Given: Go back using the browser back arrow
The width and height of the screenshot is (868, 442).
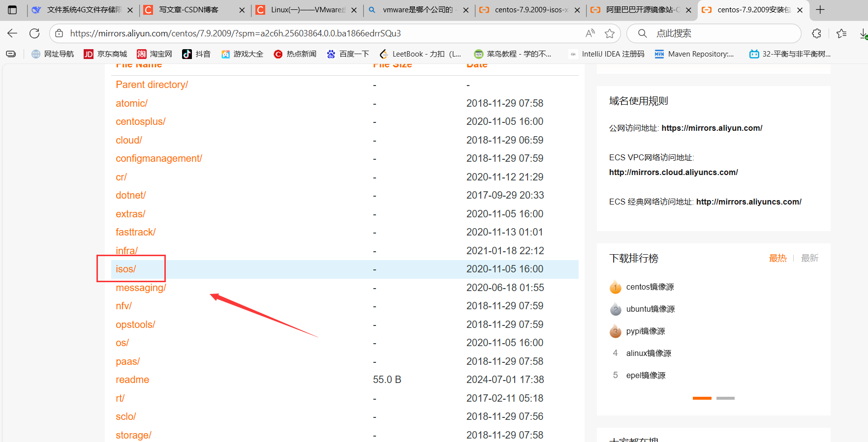Looking at the screenshot, I should click(x=12, y=33).
